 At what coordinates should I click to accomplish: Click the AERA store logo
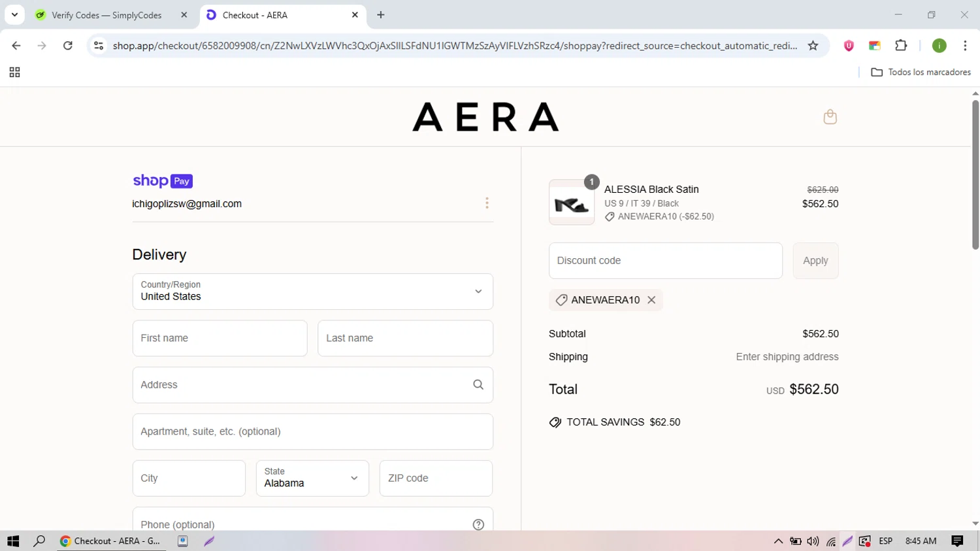(485, 117)
